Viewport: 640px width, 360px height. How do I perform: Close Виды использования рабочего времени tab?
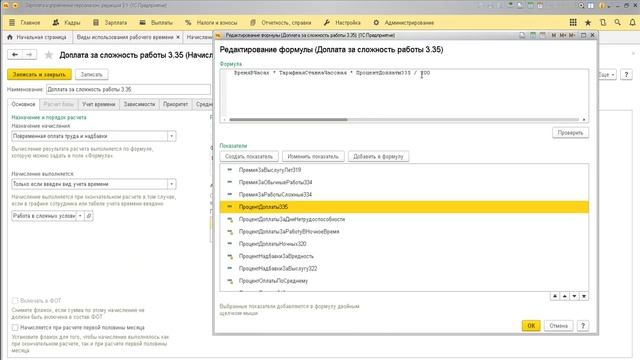[178, 37]
